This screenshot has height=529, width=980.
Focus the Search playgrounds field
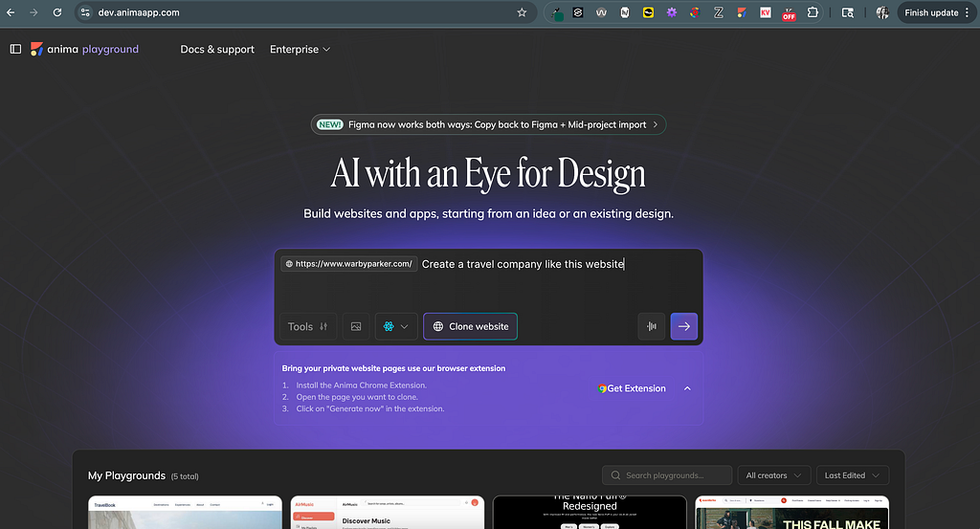667,475
